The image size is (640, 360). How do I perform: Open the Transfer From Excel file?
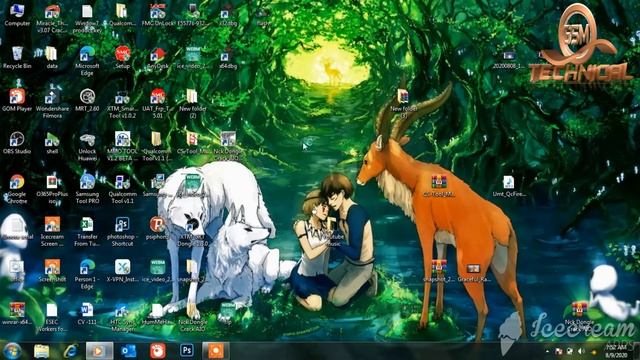pos(87,232)
